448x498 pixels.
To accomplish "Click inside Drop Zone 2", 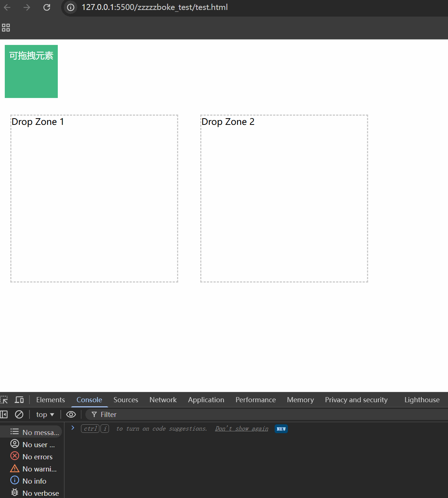I will 284,199.
